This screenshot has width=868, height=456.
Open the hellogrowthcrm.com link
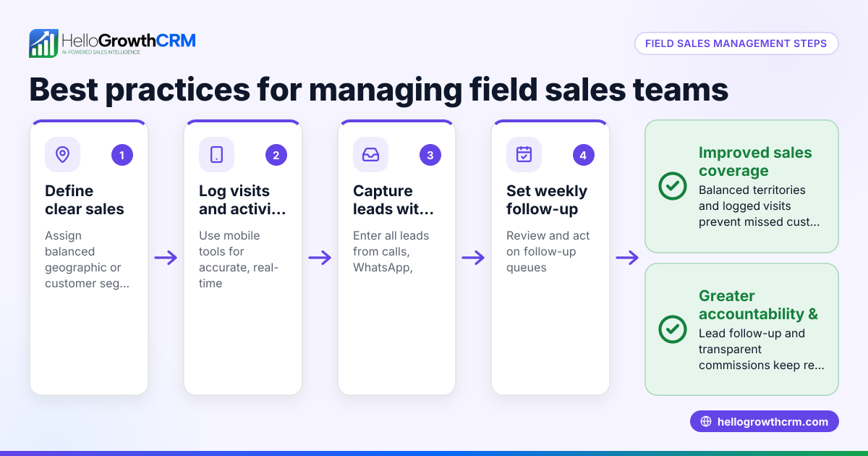coord(765,422)
